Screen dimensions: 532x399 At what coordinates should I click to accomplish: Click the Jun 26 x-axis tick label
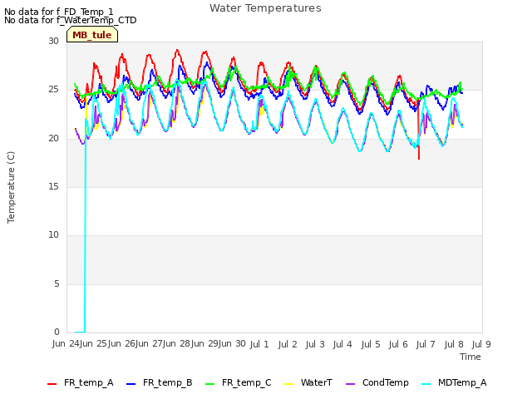(122, 343)
